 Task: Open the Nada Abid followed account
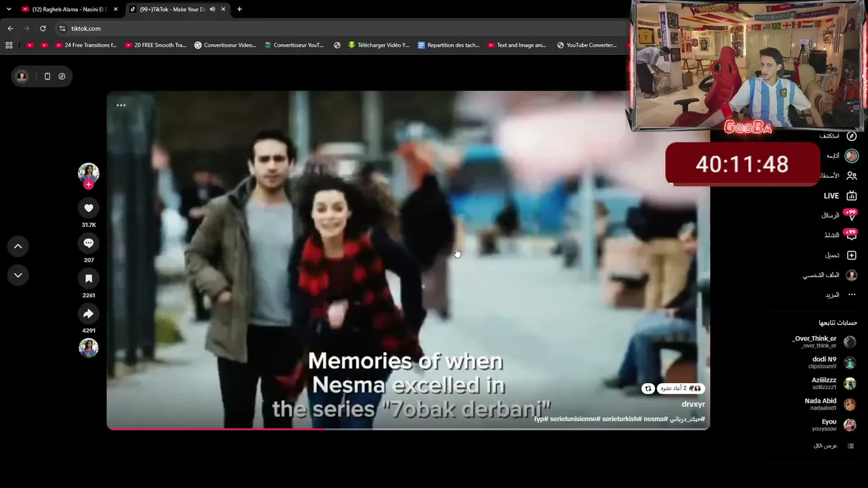830,404
